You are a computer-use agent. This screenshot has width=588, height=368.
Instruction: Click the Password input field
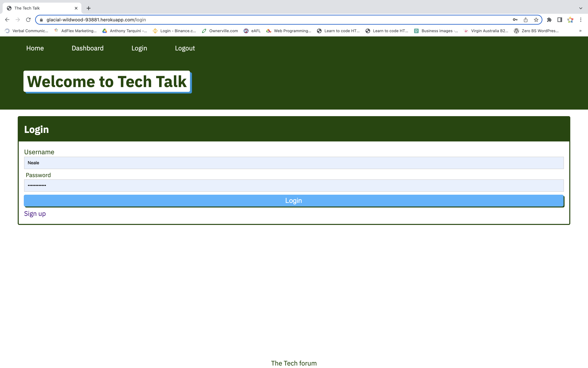pyautogui.click(x=294, y=185)
